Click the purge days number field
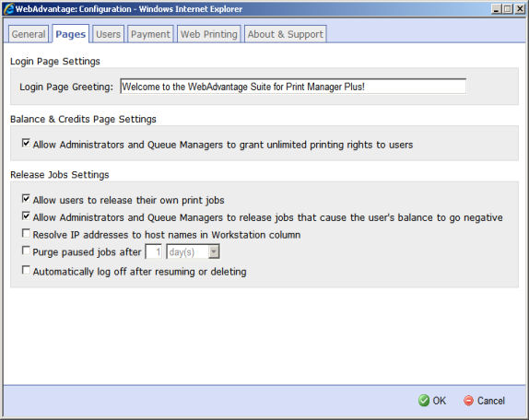The width and height of the screenshot is (529, 420). (x=154, y=251)
